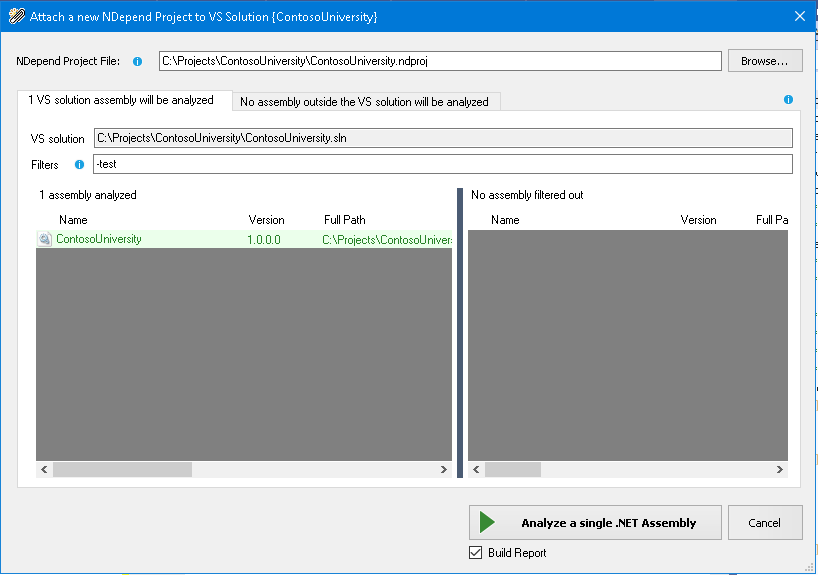Click '1 assembly analyzed' label
Screen dimensions: 818x575
(88, 195)
